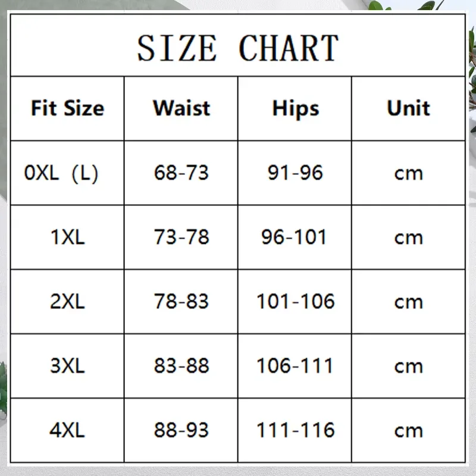Click waist value 83-88
The width and height of the screenshot is (476, 476).
point(181,366)
